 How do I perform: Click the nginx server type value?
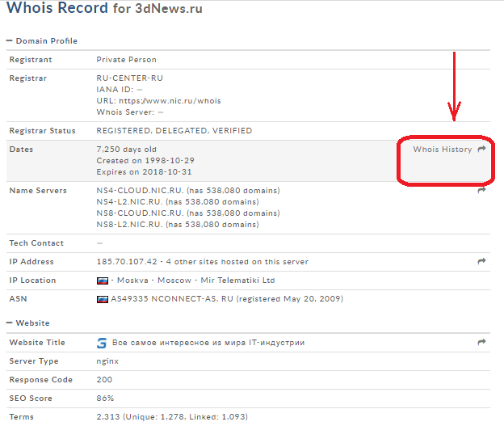[x=107, y=361]
